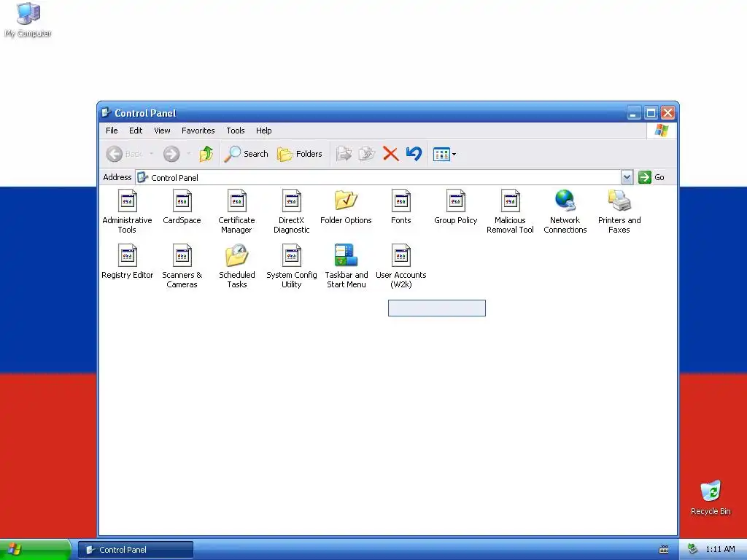This screenshot has width=747, height=560.
Task: Minimize the Control Panel window
Action: tap(634, 113)
